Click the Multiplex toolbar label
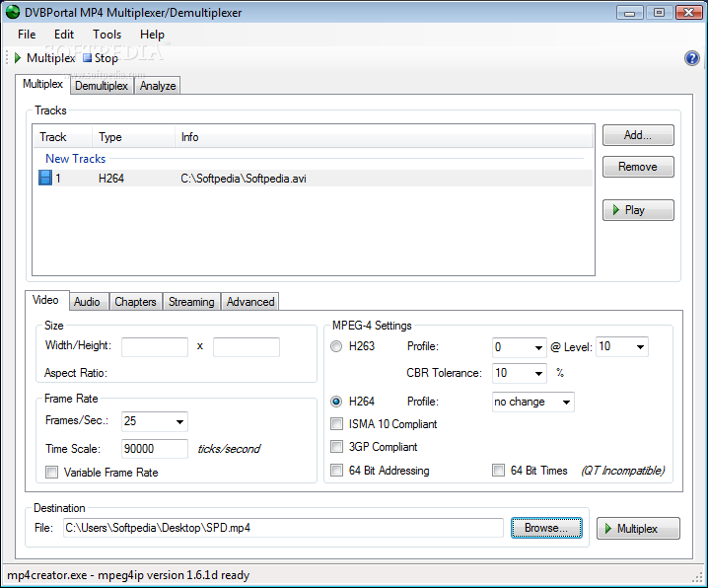This screenshot has height=588, width=708. pyautogui.click(x=51, y=58)
